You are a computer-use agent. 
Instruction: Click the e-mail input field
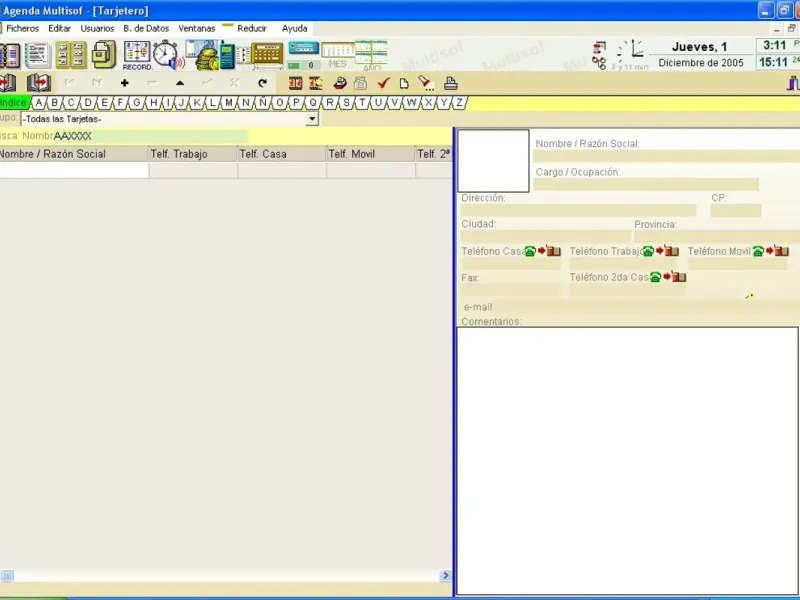(x=647, y=307)
